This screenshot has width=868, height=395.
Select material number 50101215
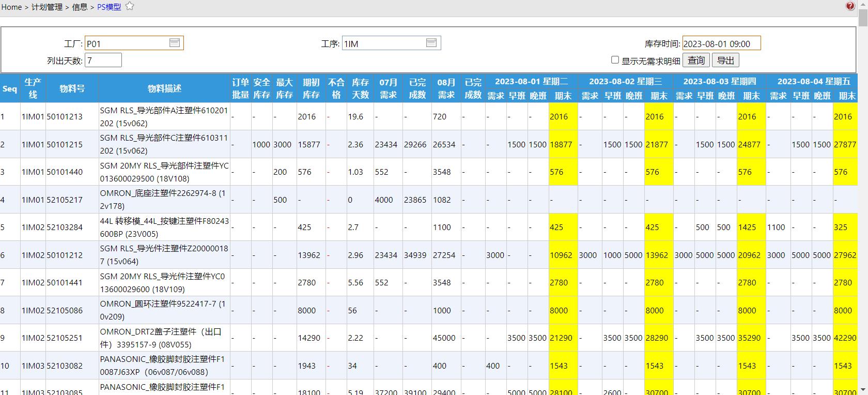point(65,144)
